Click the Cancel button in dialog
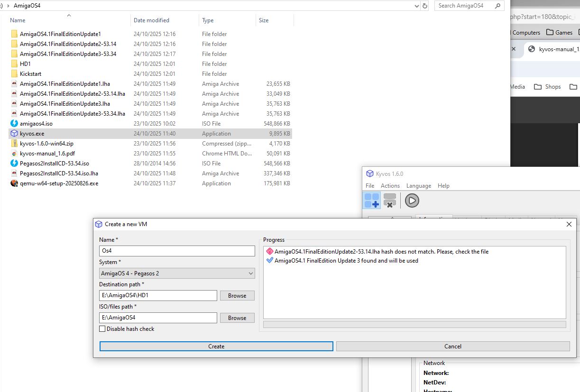 452,346
